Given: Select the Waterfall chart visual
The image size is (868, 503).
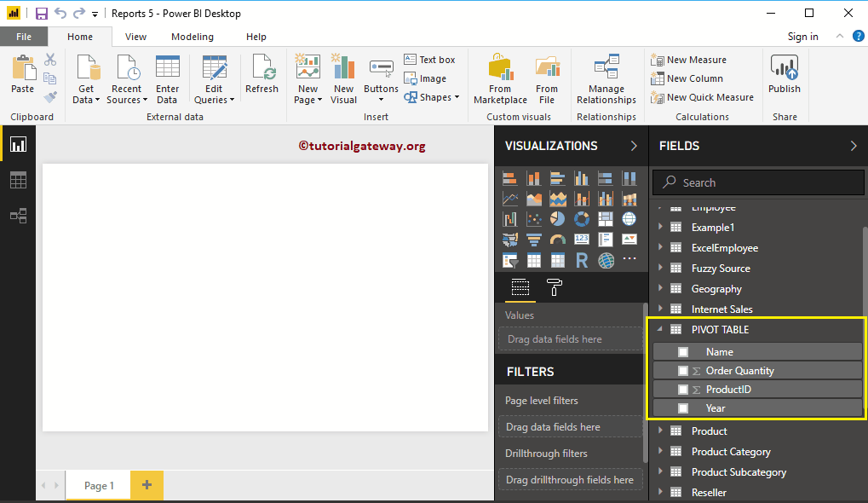Looking at the screenshot, I should (510, 219).
